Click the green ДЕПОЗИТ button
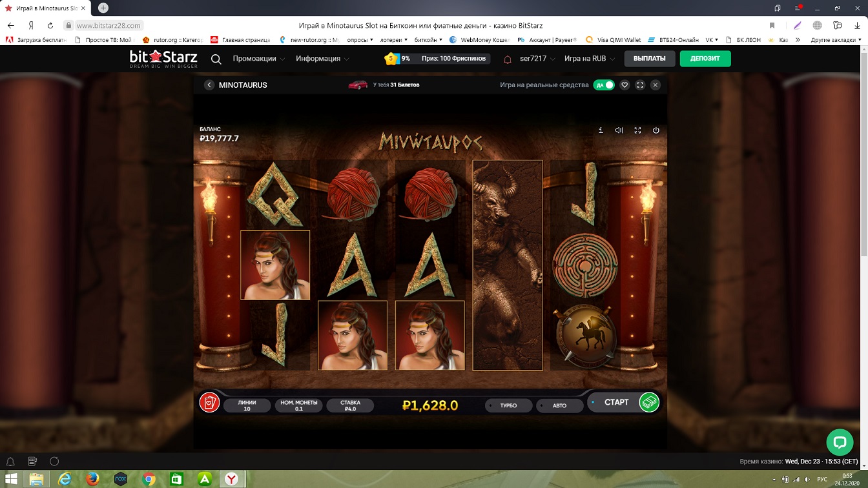This screenshot has width=868, height=488. pos(705,59)
